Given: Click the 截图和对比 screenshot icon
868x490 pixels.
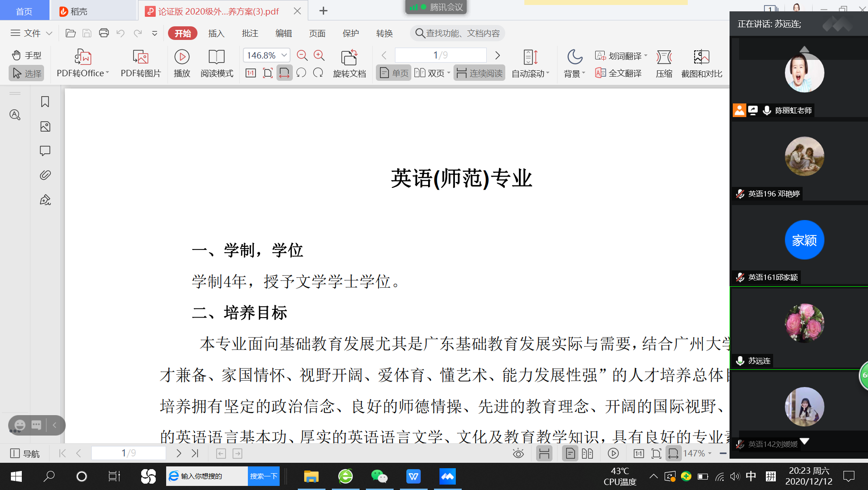Looking at the screenshot, I should [x=701, y=58].
